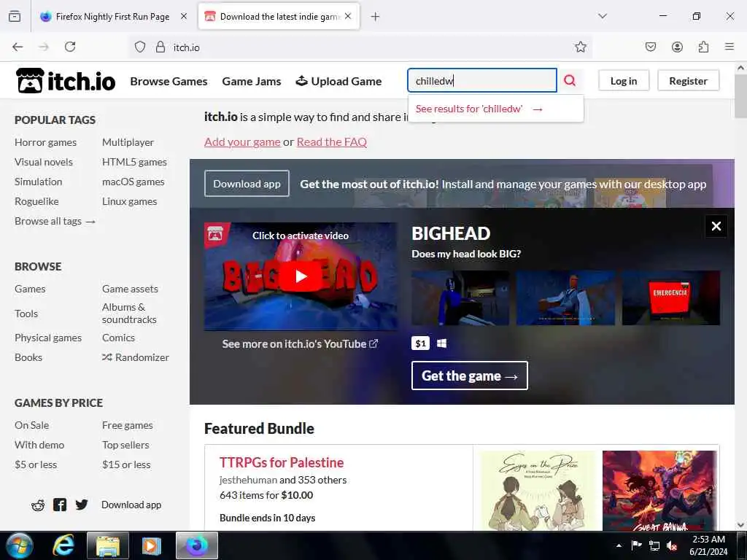Image resolution: width=747 pixels, height=560 pixels.
Task: Open HTML5 games tag
Action: [x=134, y=162]
